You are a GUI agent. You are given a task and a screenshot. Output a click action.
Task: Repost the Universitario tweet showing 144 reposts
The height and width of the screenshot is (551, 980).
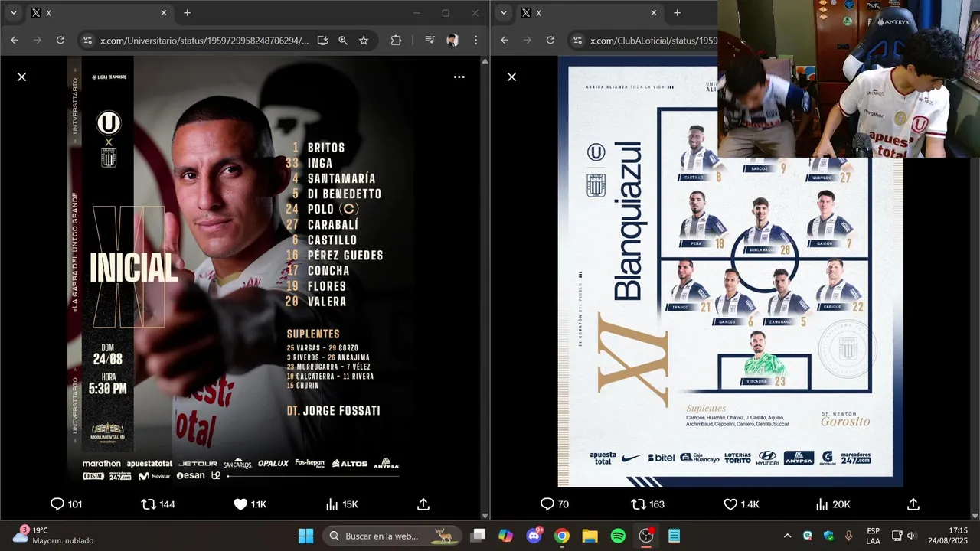pos(158,504)
